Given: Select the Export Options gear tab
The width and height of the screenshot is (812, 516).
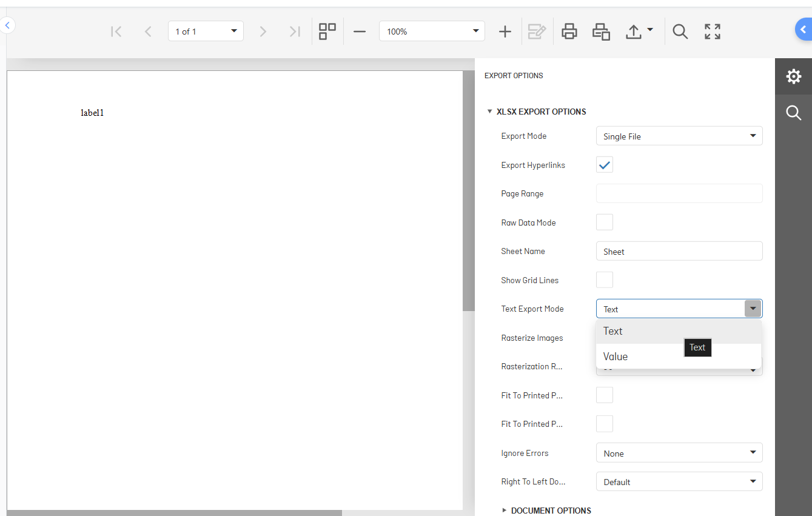Looking at the screenshot, I should [793, 76].
